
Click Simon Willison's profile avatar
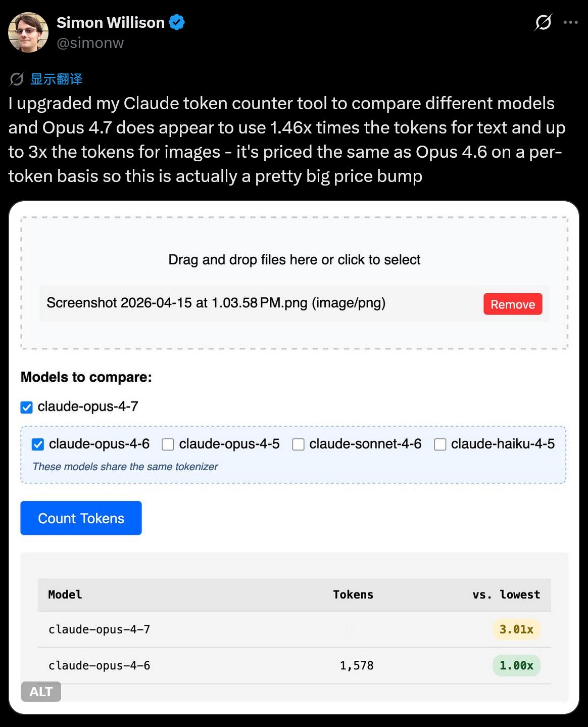pos(28,32)
